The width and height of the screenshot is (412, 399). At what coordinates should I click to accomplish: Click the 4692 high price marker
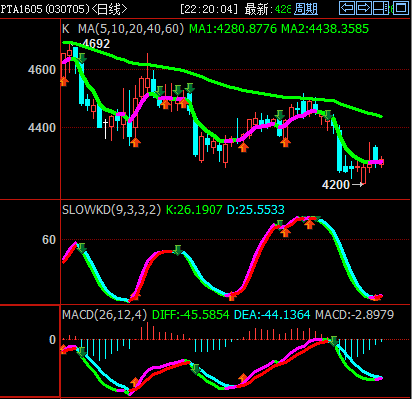(96, 44)
